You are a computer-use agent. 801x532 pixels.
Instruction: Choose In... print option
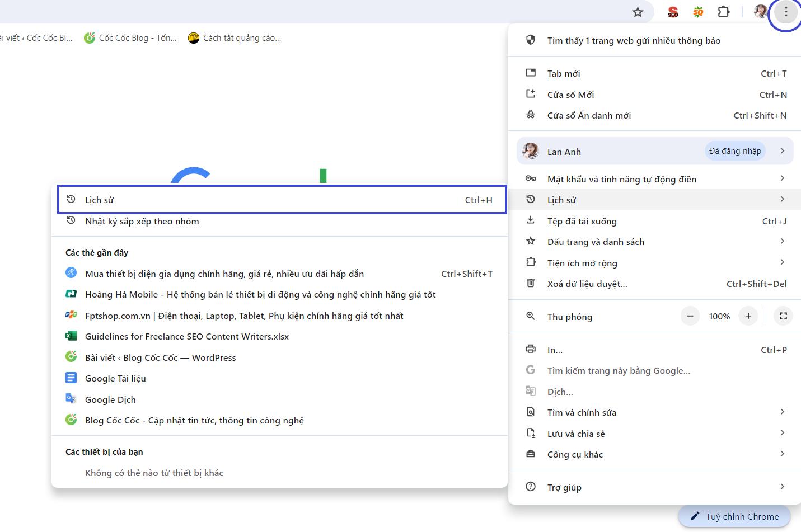[x=655, y=350]
